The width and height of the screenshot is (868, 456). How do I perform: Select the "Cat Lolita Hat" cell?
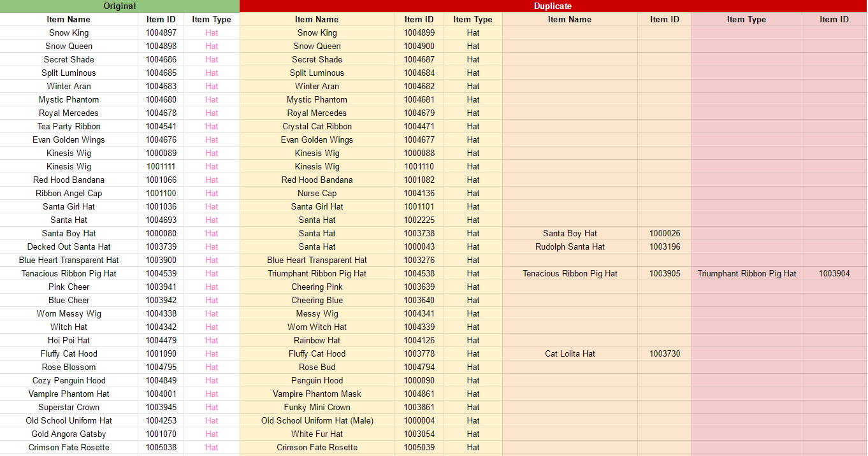(570, 353)
